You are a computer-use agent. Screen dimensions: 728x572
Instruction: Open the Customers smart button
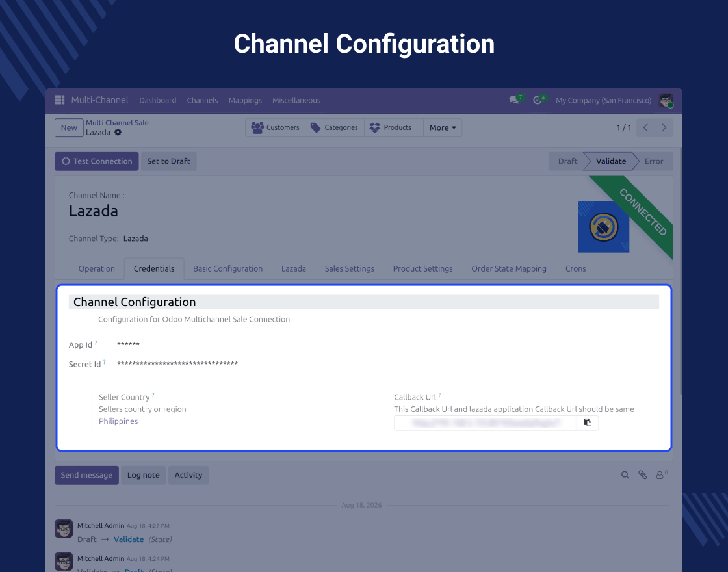[276, 127]
